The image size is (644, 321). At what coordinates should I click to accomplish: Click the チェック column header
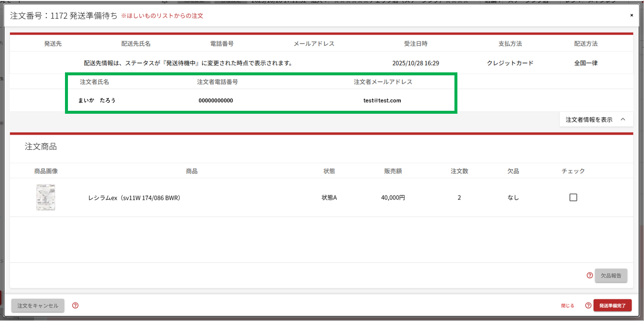[x=573, y=171]
